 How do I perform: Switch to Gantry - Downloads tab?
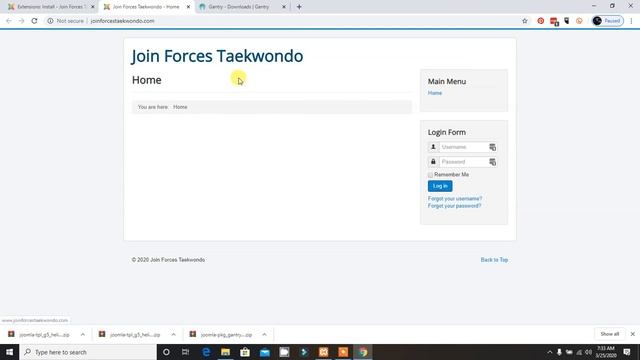coord(239,7)
